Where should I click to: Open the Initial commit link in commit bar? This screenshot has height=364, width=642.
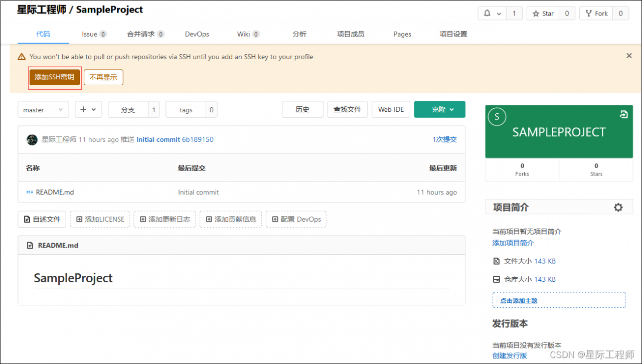(158, 139)
